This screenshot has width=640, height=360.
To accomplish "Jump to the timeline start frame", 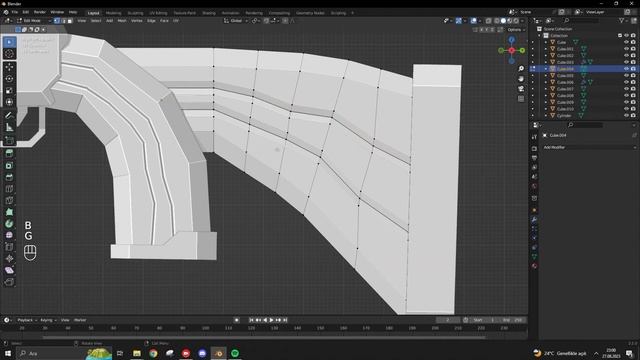I will tap(251, 320).
